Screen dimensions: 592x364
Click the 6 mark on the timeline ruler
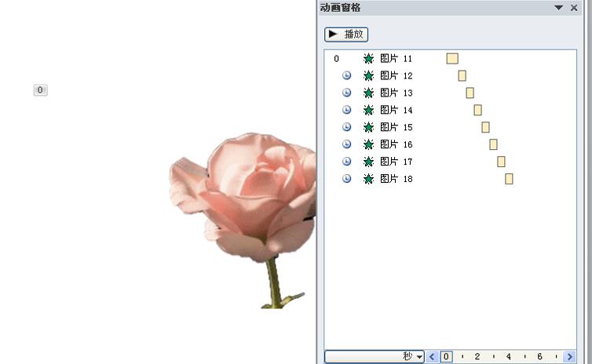coord(540,356)
